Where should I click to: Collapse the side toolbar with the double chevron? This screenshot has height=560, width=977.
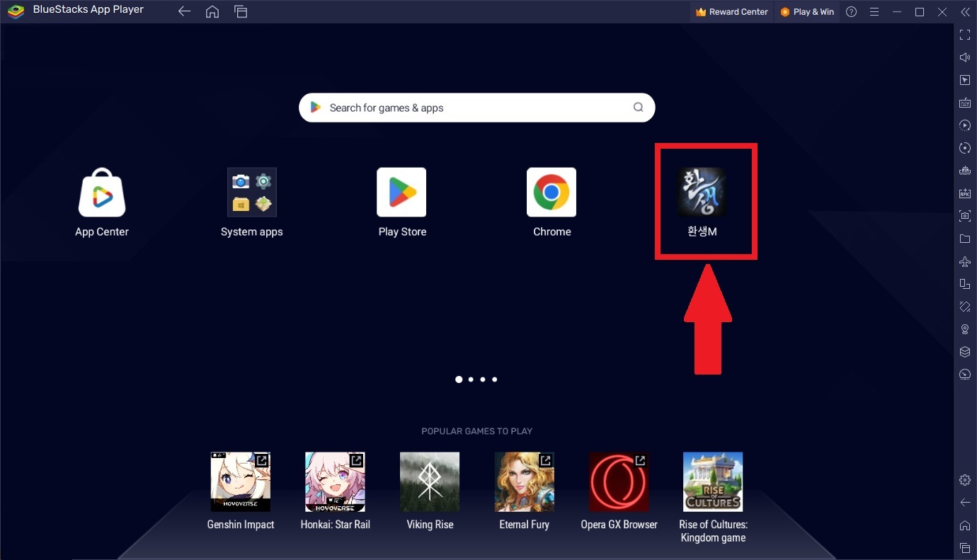[x=965, y=12]
